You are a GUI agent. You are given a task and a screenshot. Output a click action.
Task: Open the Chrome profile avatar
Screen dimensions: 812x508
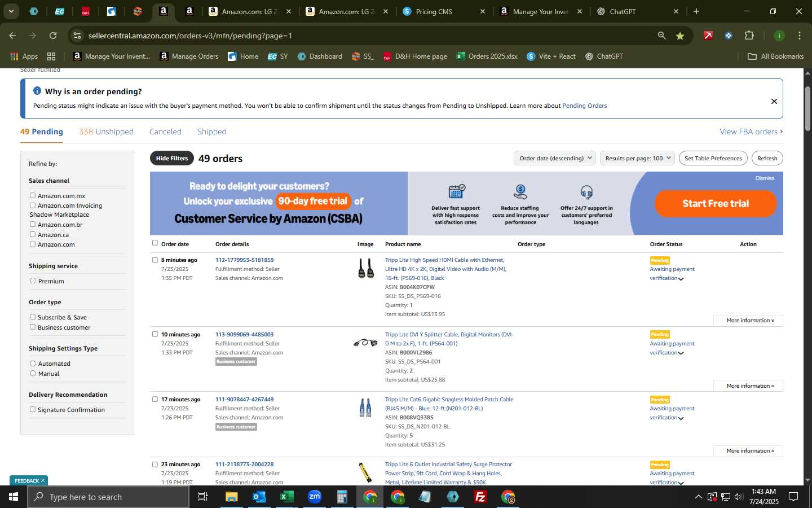(x=779, y=36)
